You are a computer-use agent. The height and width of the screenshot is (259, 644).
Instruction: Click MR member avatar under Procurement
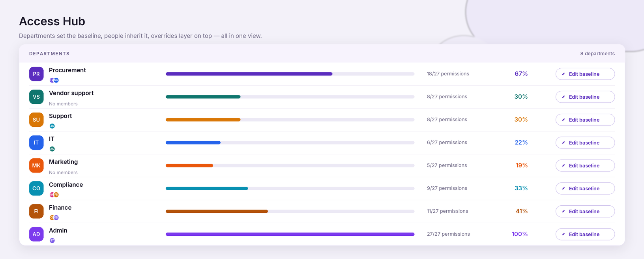point(56,80)
